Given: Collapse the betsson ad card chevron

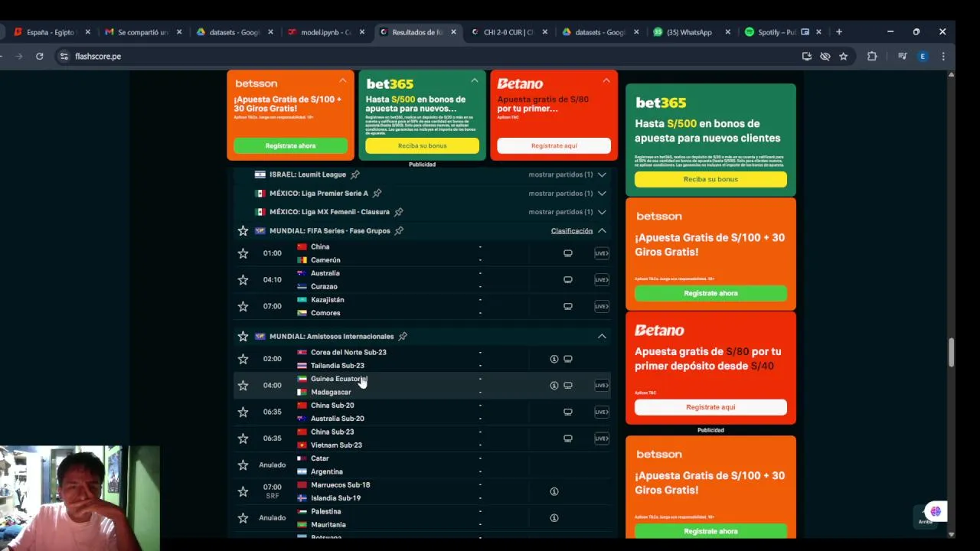Looking at the screenshot, I should (x=343, y=80).
